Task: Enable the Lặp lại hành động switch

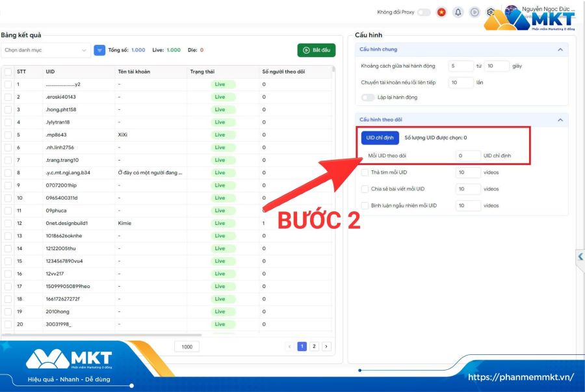Action: pos(367,98)
